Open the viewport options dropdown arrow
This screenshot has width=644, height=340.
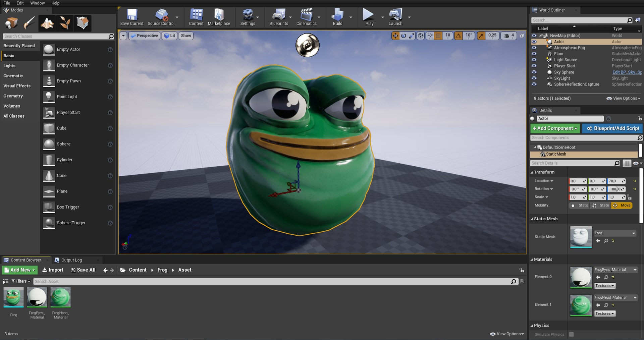coord(123,36)
